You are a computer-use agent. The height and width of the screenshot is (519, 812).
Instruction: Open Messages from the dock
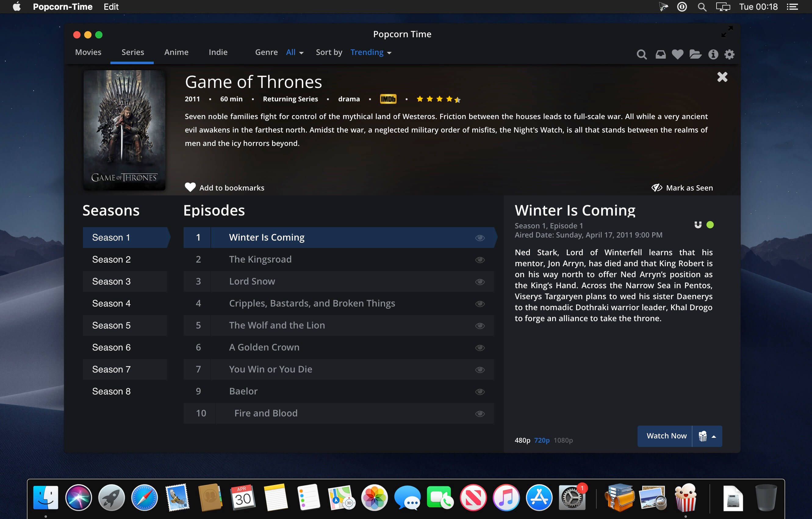coord(407,497)
